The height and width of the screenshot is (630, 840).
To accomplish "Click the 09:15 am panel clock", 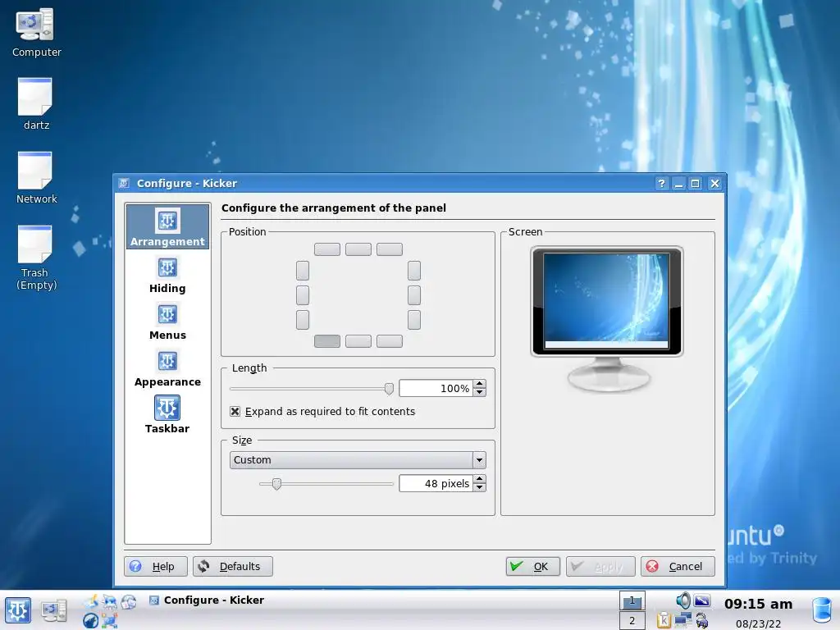I will (758, 605).
